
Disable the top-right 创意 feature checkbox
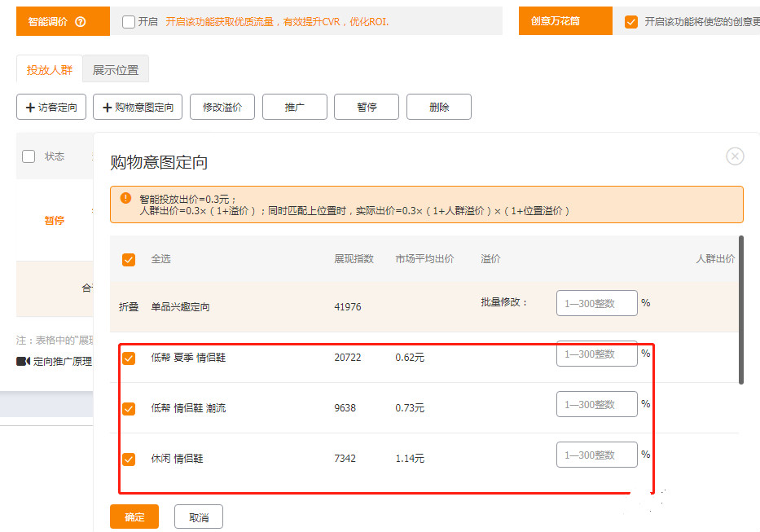tap(631, 20)
